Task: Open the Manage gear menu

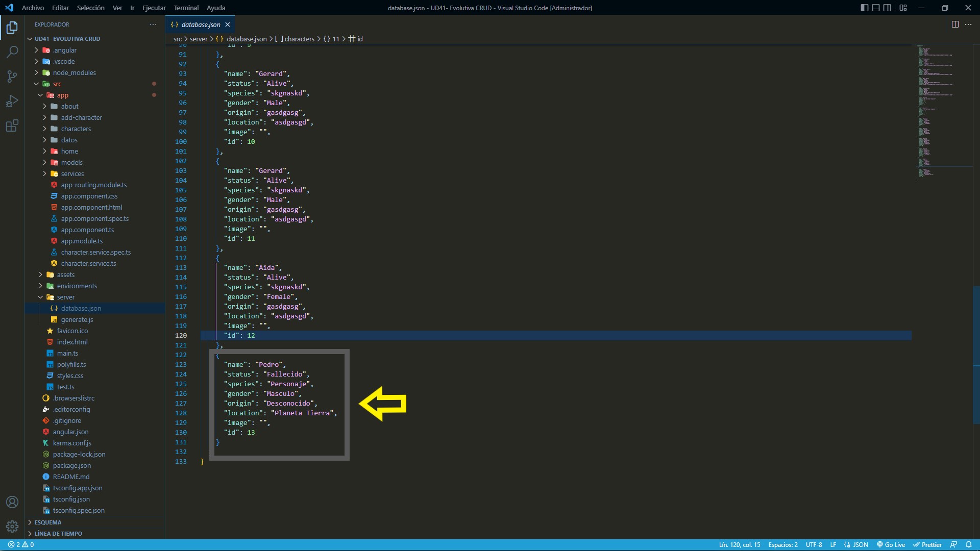Action: [x=12, y=526]
